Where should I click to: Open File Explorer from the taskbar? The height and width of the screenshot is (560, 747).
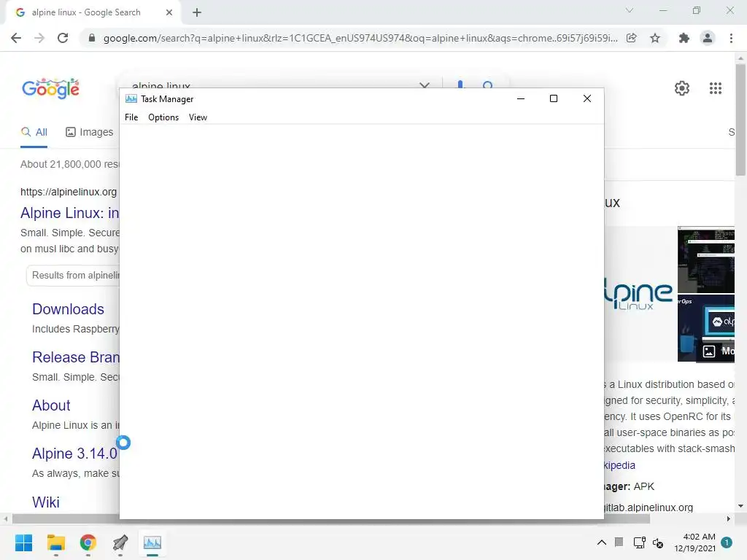tap(55, 542)
